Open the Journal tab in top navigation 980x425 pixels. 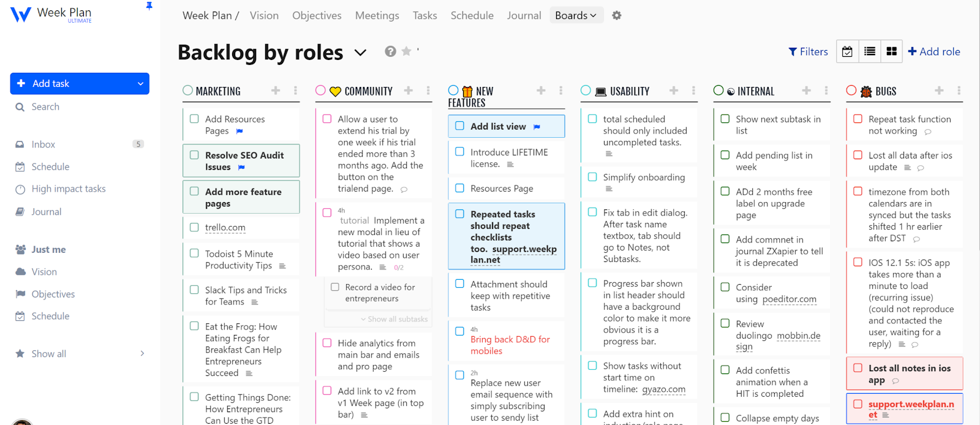click(524, 15)
